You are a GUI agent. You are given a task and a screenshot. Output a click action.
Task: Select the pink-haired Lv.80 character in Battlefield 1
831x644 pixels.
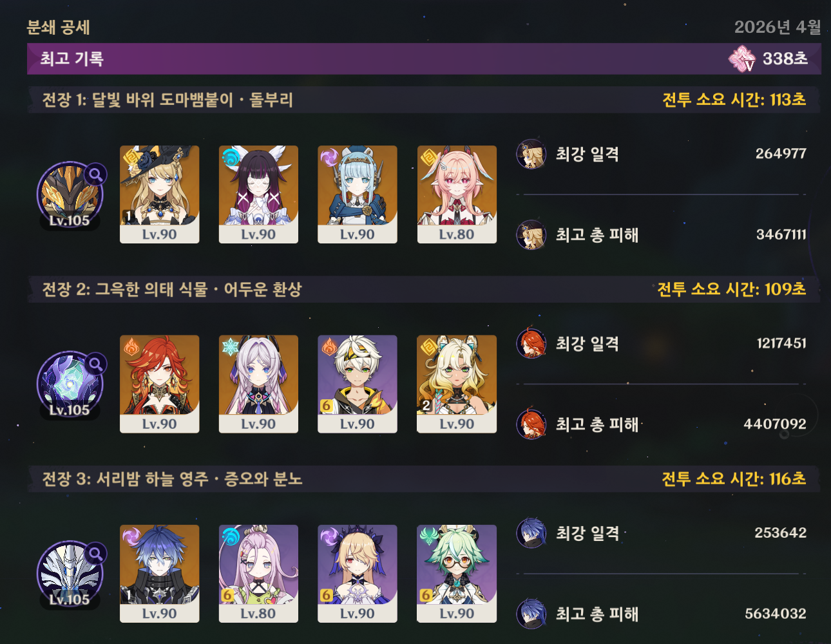coord(457,194)
